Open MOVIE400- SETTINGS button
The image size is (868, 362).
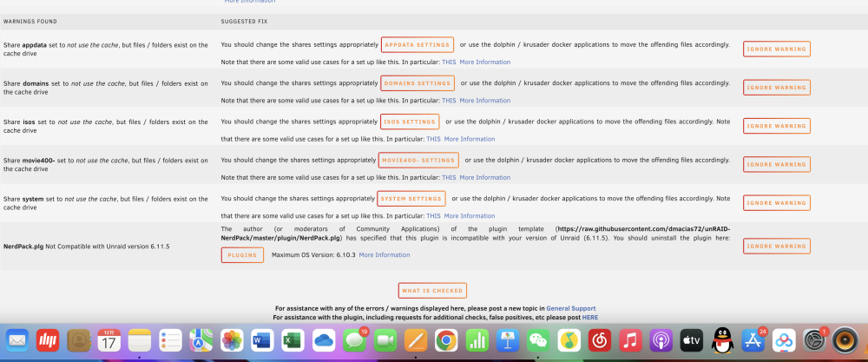[x=418, y=161]
